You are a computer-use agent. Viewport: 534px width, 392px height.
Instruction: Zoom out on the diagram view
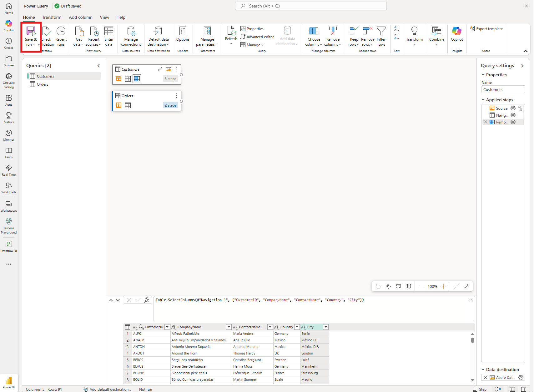(x=421, y=286)
